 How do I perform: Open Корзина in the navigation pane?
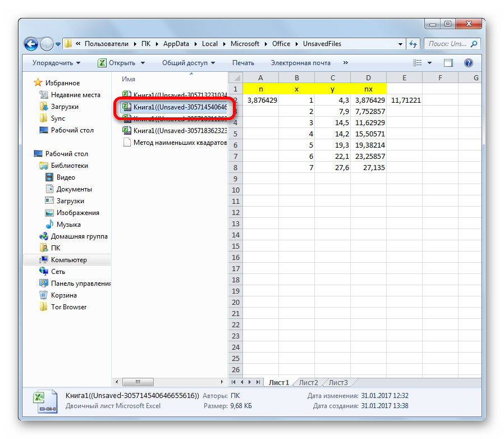(x=63, y=295)
